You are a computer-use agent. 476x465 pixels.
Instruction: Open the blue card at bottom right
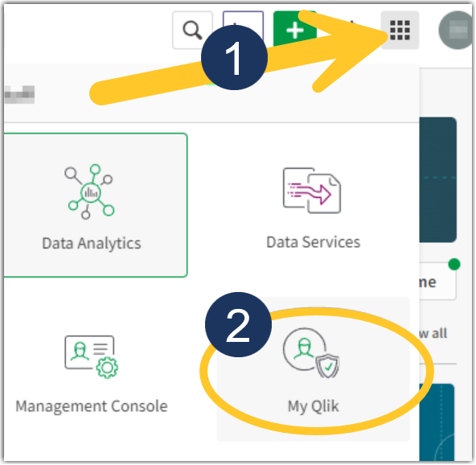[437, 422]
